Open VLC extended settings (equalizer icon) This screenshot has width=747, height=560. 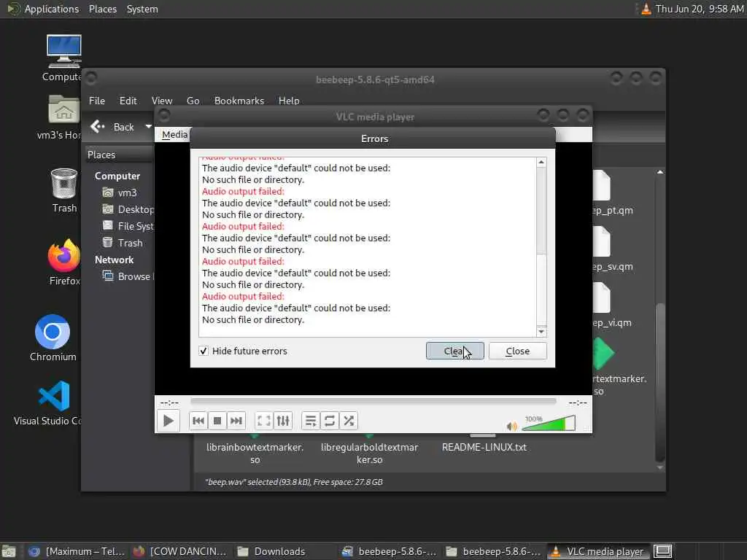click(x=283, y=421)
